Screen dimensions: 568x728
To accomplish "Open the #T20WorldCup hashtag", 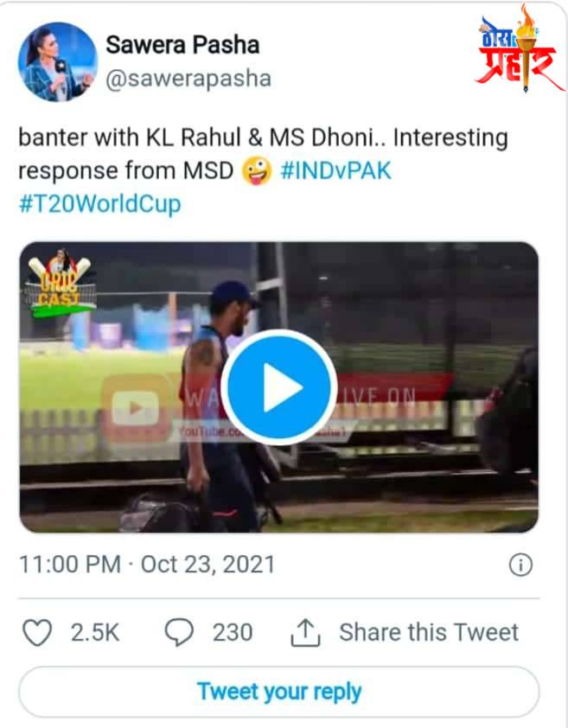I will 98,206.
